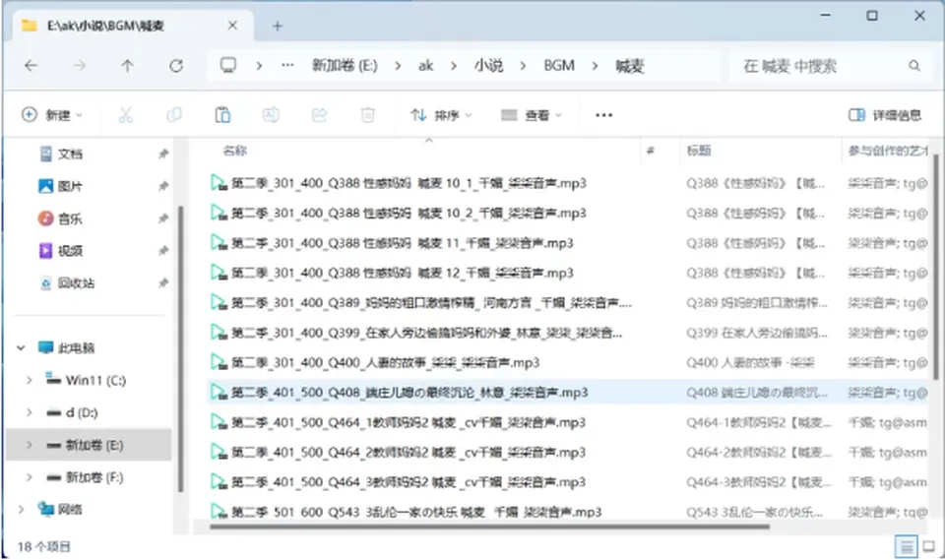Expand chevron after 小说 in breadcrumb
Image resolution: width=945 pixels, height=560 pixels.
[523, 66]
